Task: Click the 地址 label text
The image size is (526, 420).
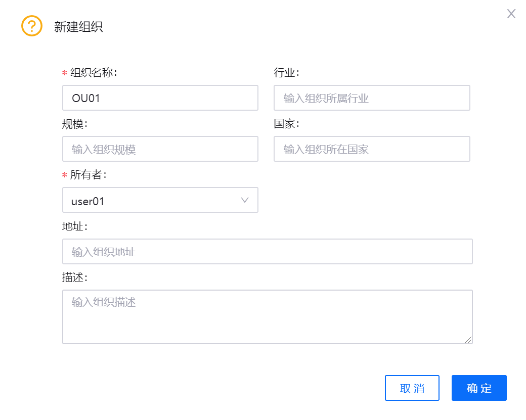Action: [x=74, y=226]
